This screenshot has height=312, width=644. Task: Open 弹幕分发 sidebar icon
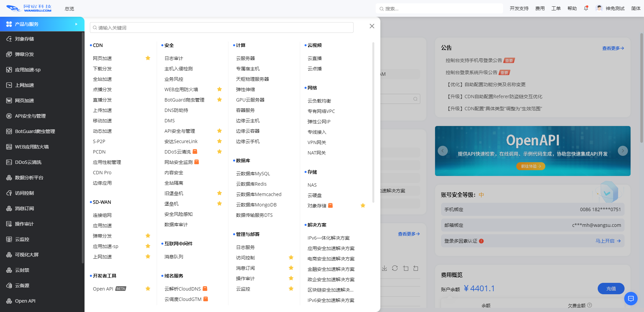9,54
